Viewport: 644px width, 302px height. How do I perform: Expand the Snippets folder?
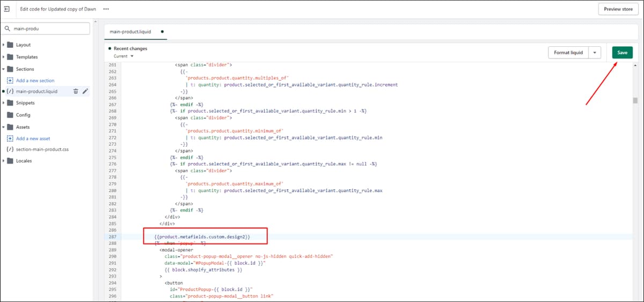(4, 103)
